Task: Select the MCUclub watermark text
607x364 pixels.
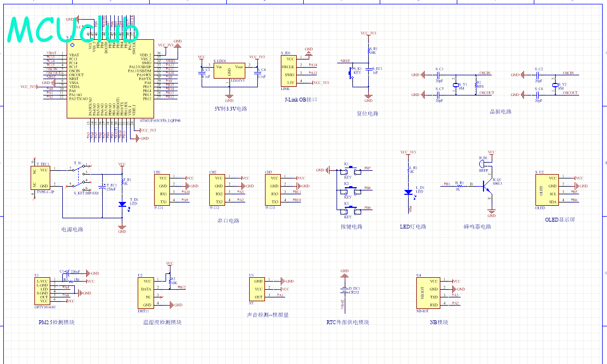Action: [x=74, y=30]
